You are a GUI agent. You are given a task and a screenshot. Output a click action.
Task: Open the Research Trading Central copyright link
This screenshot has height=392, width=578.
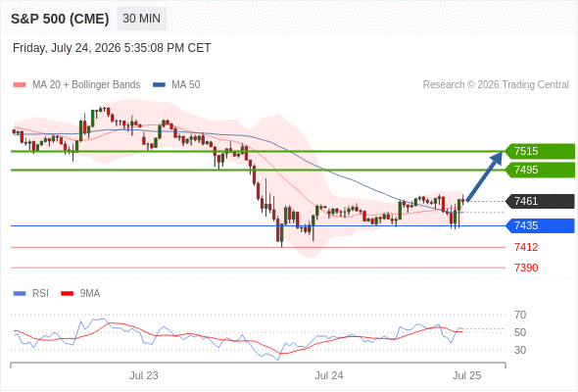(496, 85)
